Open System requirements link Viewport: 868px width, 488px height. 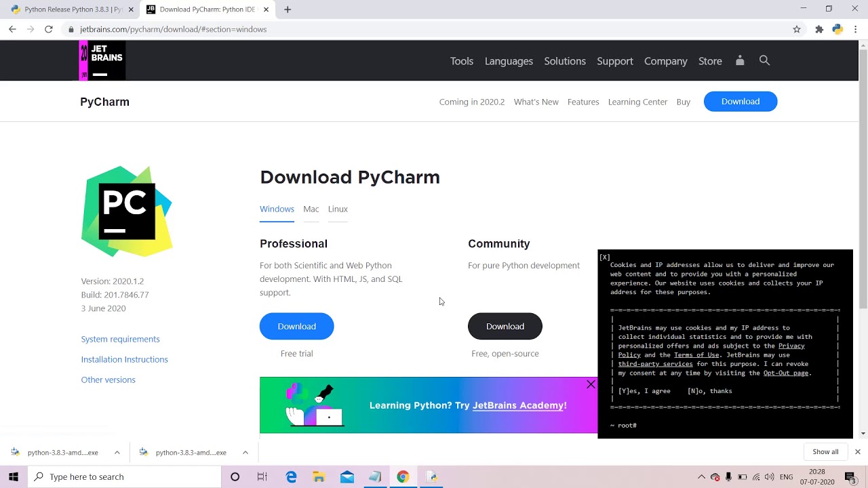pyautogui.click(x=121, y=339)
